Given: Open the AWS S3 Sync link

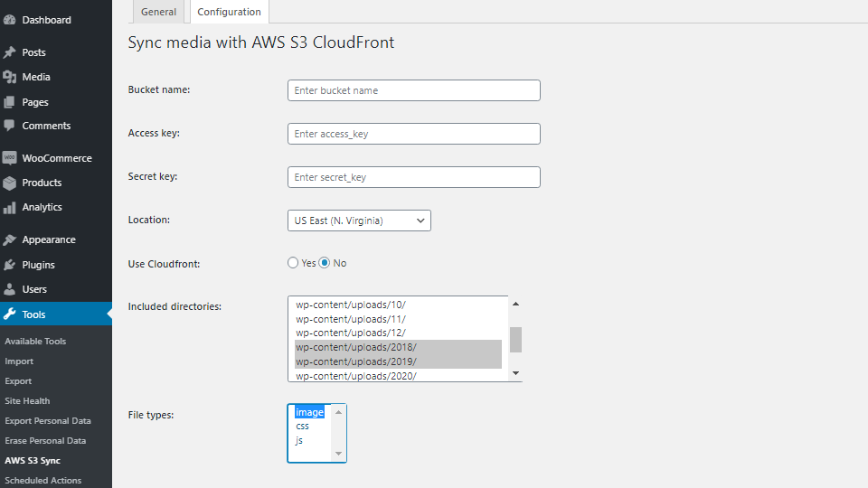Looking at the screenshot, I should 33,461.
